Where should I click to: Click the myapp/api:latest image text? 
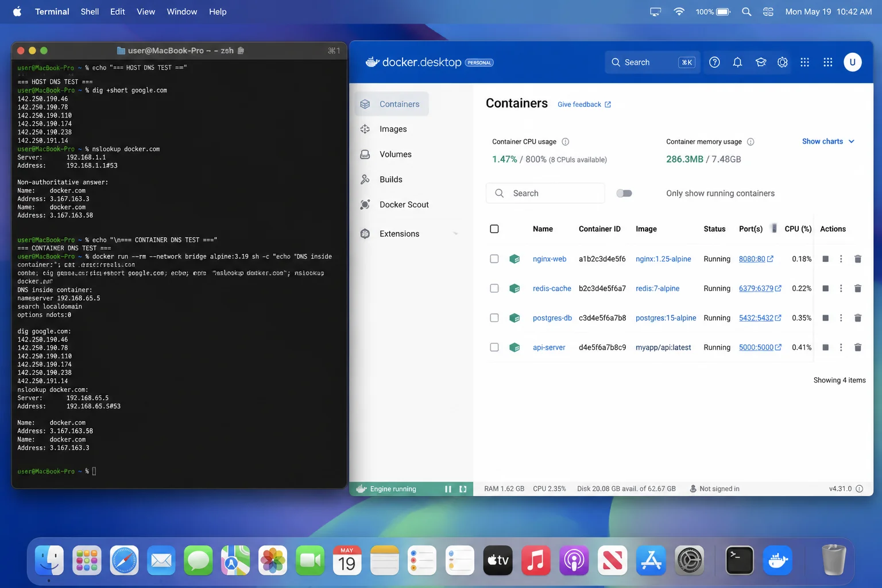[663, 347]
